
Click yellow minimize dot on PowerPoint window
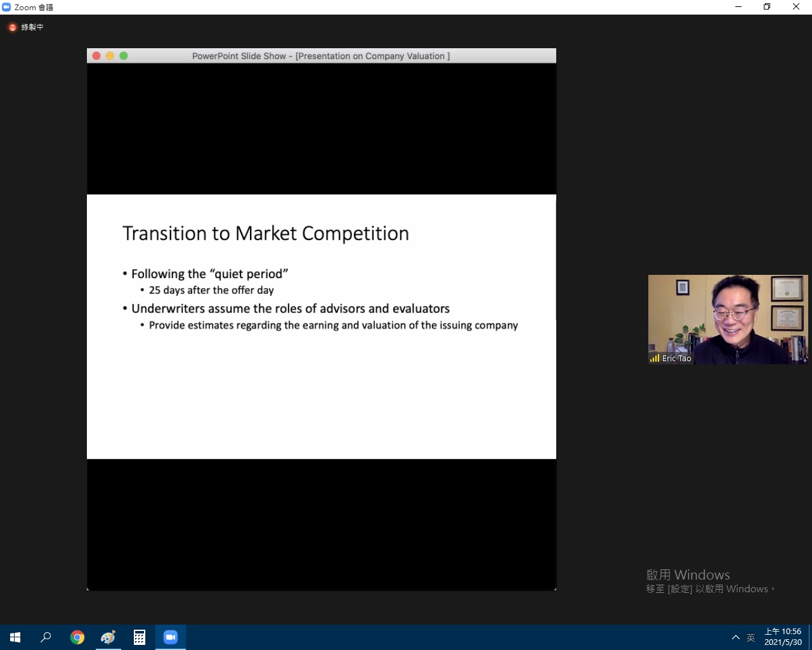(x=110, y=56)
